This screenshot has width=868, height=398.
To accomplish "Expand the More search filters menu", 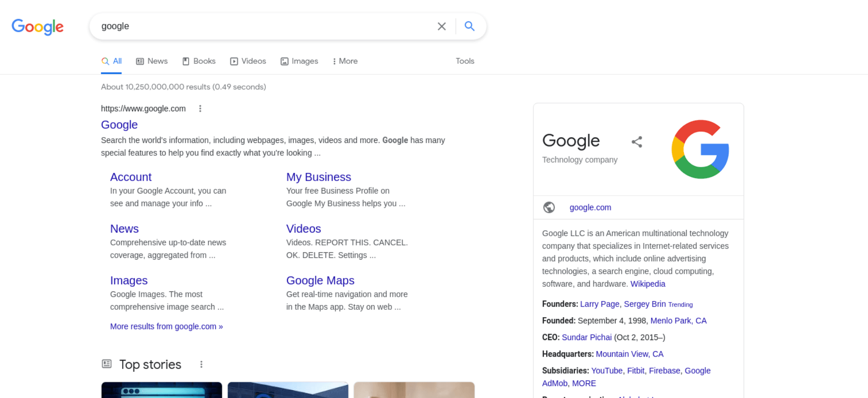I will [x=345, y=61].
